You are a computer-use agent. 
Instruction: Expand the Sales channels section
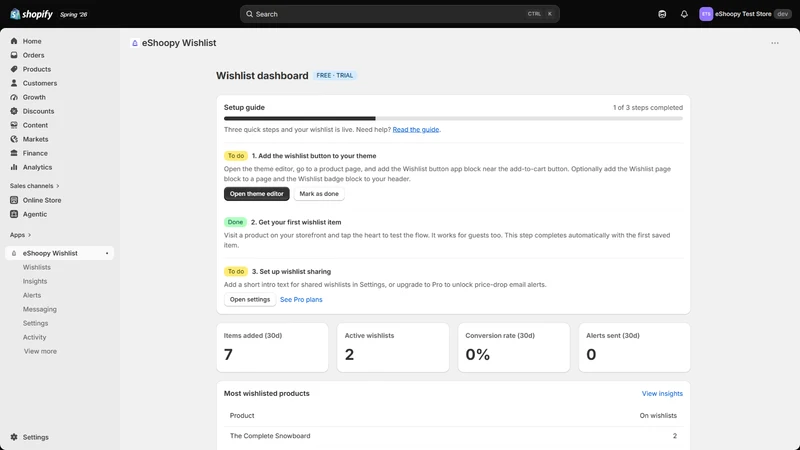pos(34,186)
